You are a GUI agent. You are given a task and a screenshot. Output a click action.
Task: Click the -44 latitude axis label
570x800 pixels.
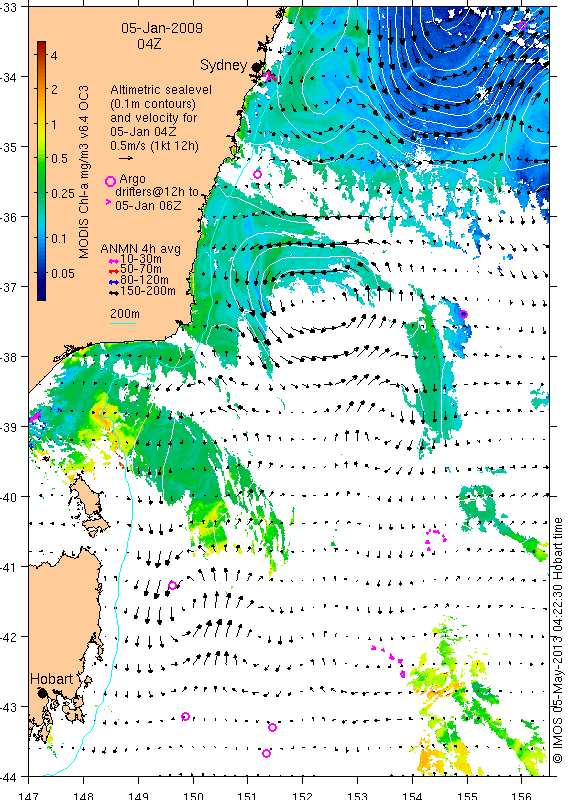[x=8, y=777]
